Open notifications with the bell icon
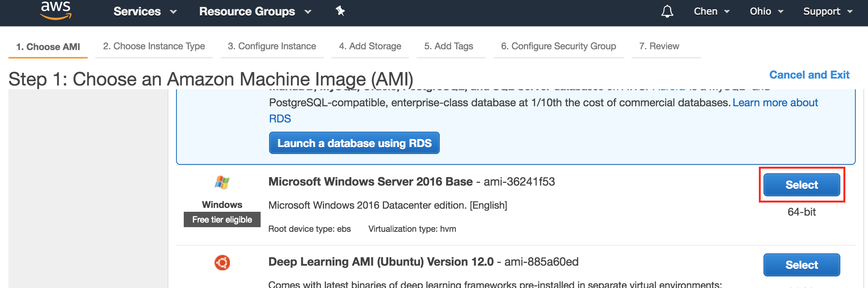Image resolution: width=868 pixels, height=288 pixels. point(667,11)
